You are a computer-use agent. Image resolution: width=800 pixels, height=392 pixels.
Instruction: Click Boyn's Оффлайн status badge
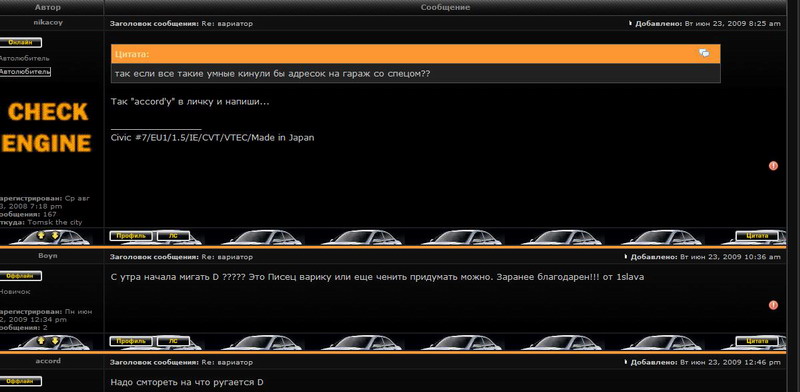coord(20,276)
